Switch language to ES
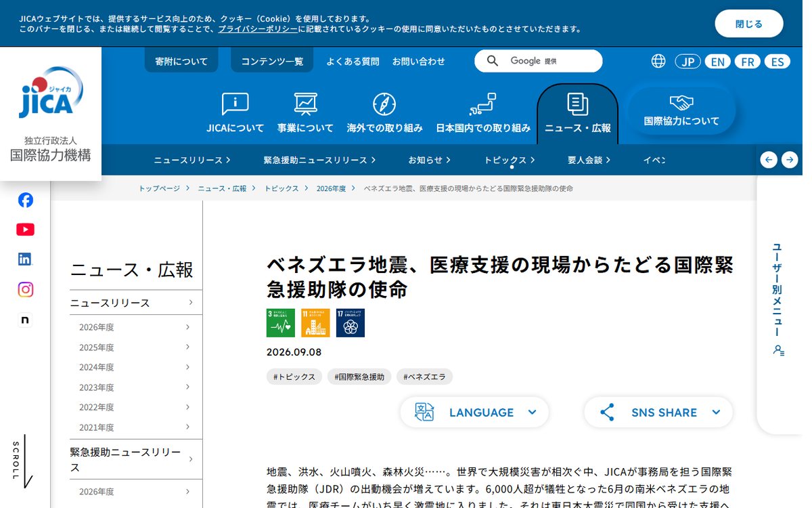 pos(777,62)
